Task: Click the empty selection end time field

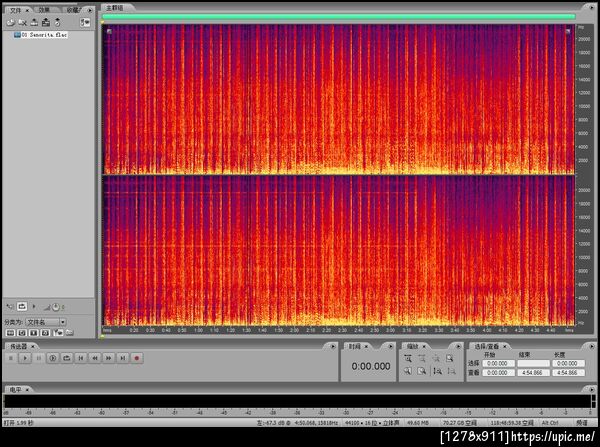Action: pyautogui.click(x=533, y=363)
